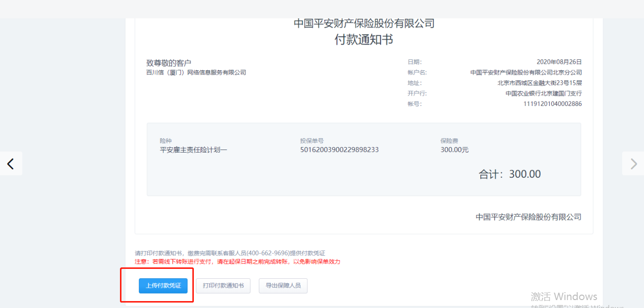This screenshot has height=308, width=644.
Task: Select the plan name 平安雇主责任险计划一
Action: coord(193,150)
